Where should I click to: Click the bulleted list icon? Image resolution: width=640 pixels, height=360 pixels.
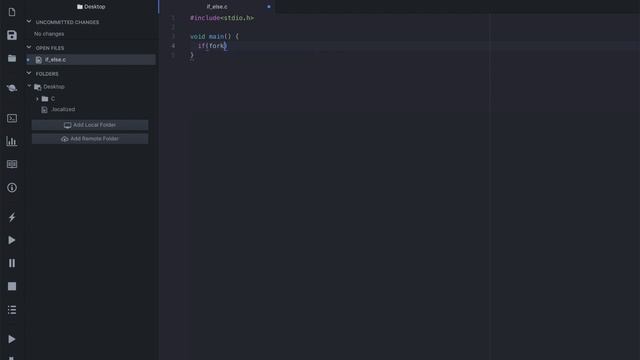[x=12, y=310]
